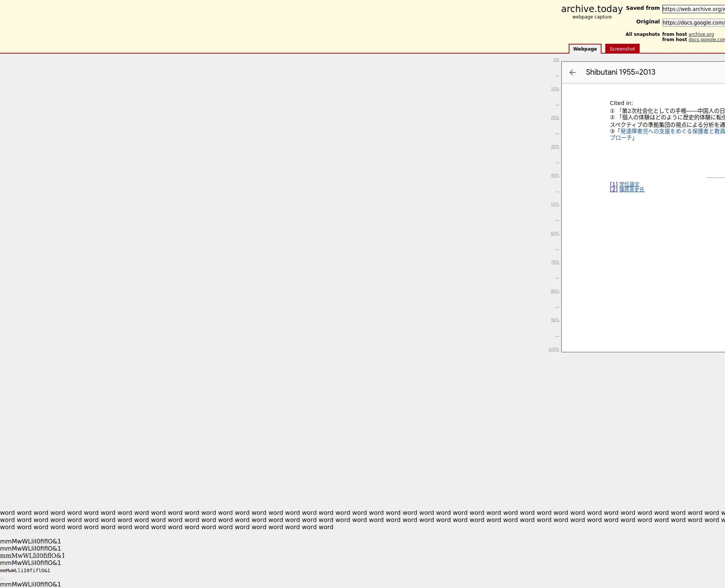Click the back arrow beside Shibutani title
Image resolution: width=725 pixels, height=588 pixels.
(x=572, y=72)
